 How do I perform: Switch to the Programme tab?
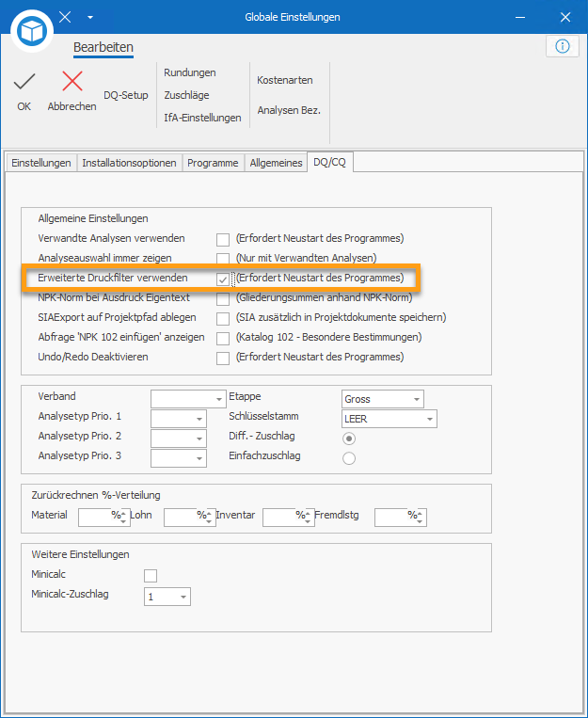213,163
